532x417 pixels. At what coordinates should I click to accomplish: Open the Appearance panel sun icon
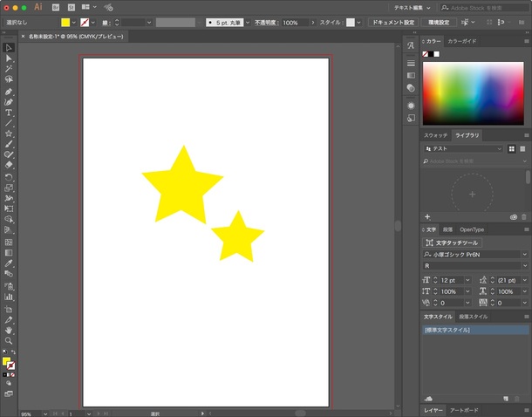(411, 106)
